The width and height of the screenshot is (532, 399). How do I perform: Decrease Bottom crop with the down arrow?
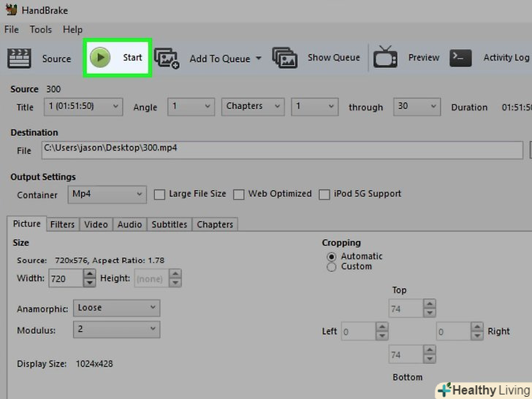click(x=430, y=359)
